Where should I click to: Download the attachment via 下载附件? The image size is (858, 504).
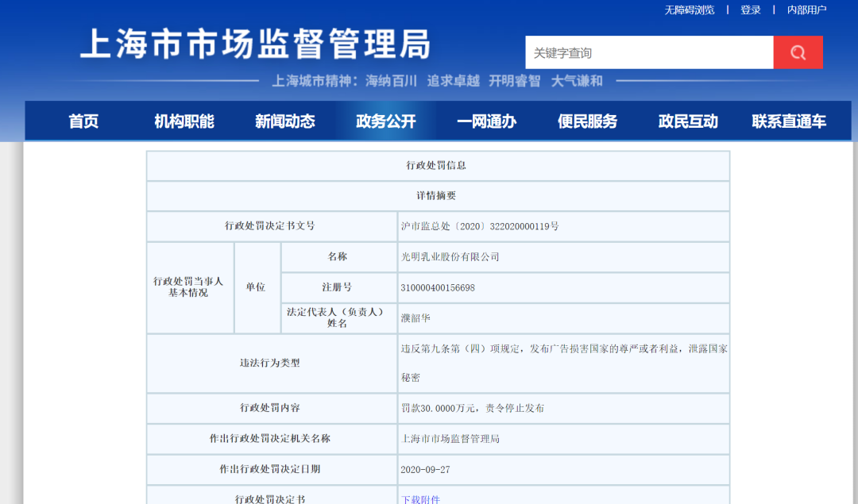pos(420,499)
